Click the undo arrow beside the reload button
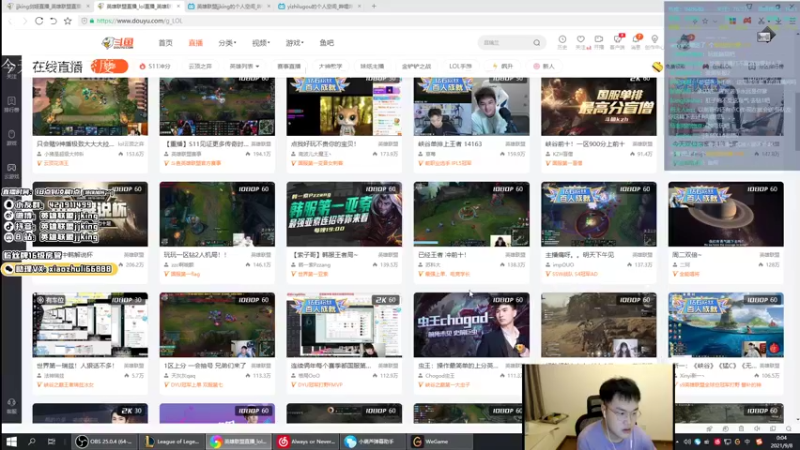This screenshot has width=800, height=450. coord(53,21)
